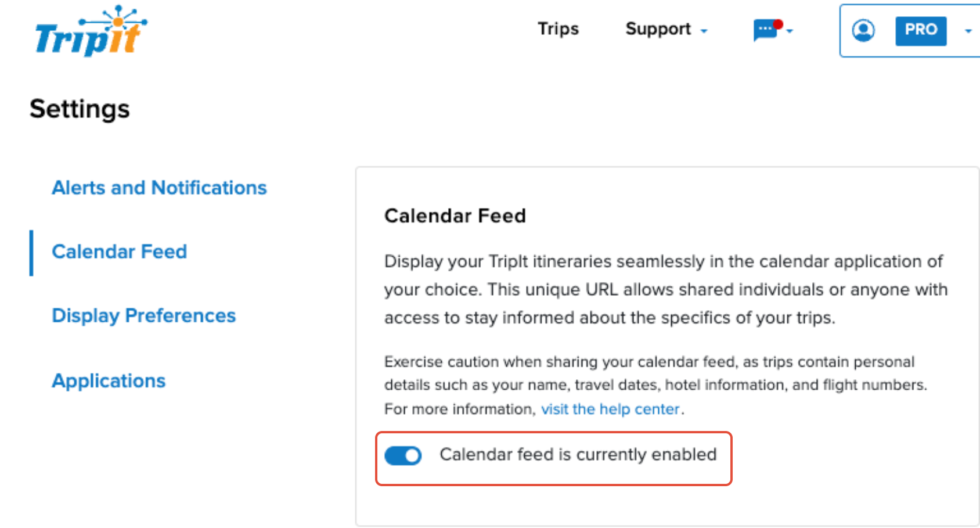Disable the calendar feed toggle switch
The image size is (980, 528).
click(403, 455)
